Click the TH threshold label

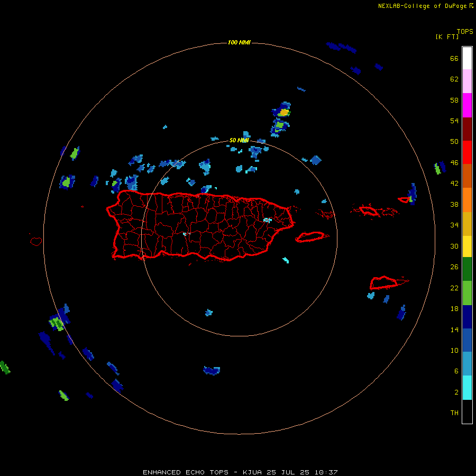point(454,413)
